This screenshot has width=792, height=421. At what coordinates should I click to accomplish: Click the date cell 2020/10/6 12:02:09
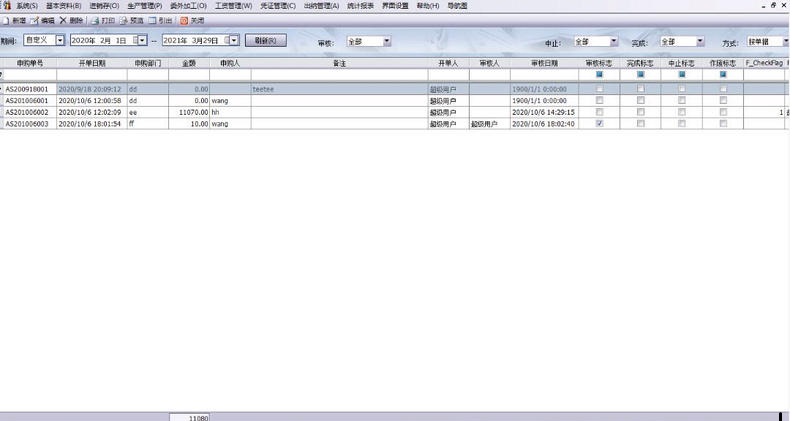point(92,112)
